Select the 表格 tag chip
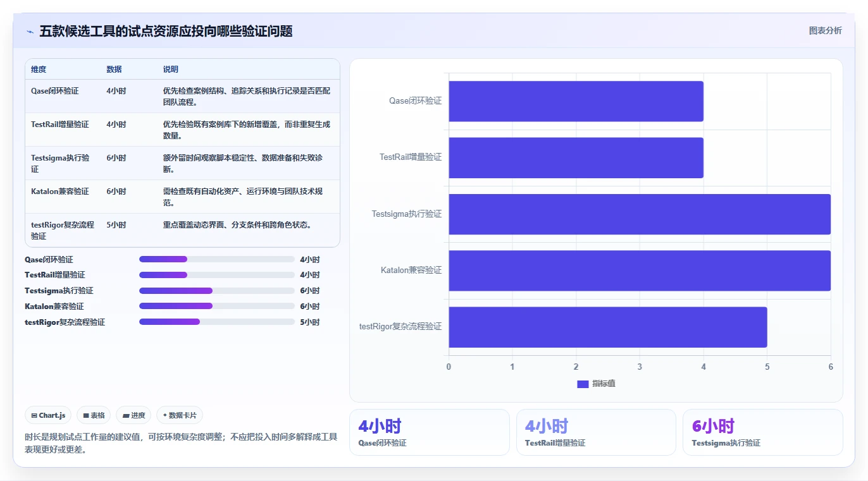868x481 pixels. click(94, 415)
